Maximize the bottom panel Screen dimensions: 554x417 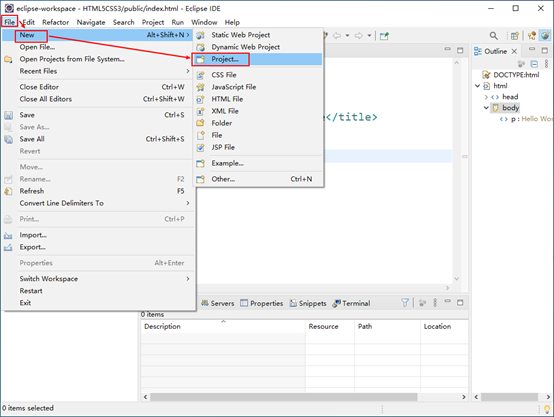460,303
